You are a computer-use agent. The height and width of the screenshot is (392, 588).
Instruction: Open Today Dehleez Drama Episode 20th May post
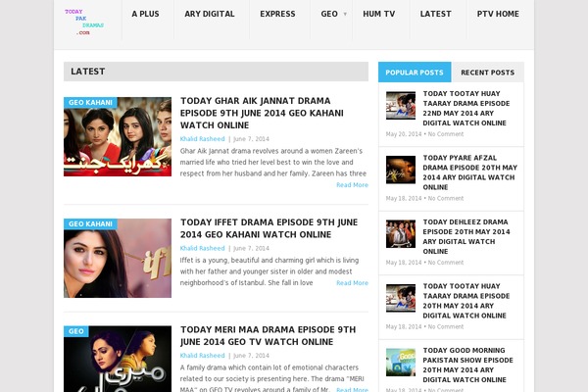(x=466, y=237)
